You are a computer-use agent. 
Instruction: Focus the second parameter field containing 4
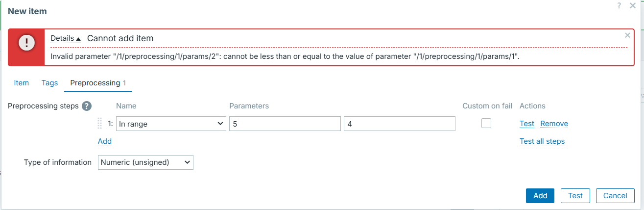[400, 124]
